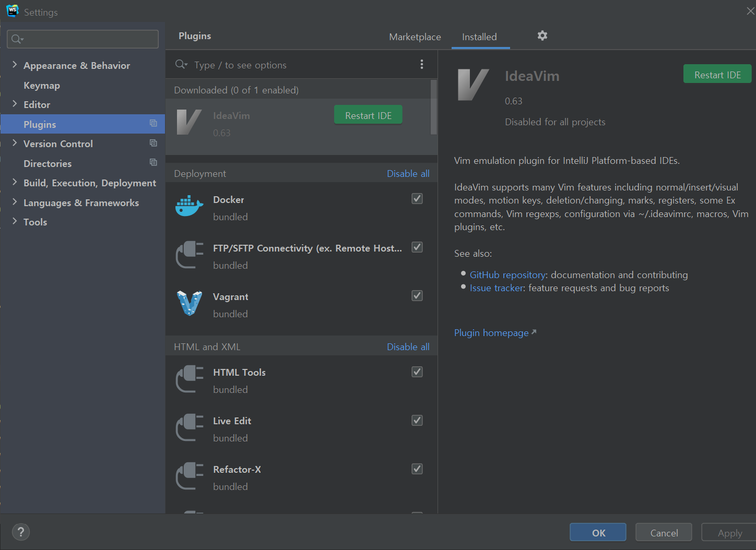
Task: Open the help question mark button
Action: [x=21, y=532]
